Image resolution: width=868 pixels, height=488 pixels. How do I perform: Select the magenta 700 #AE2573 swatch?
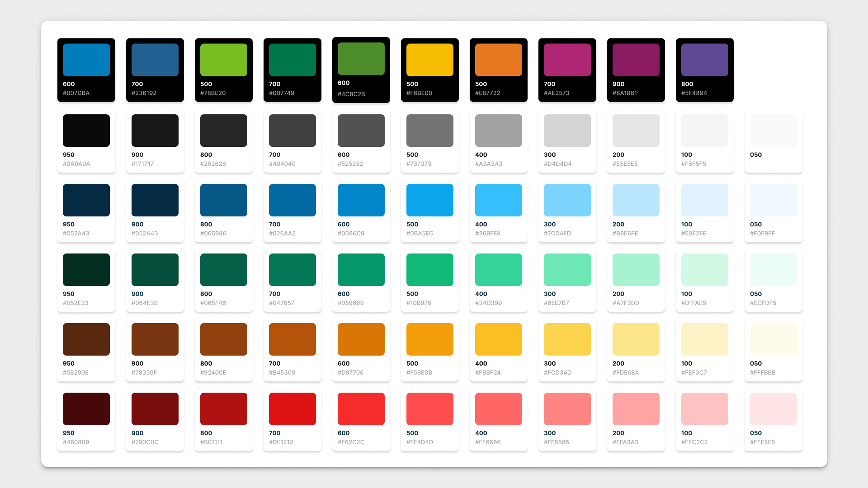click(x=567, y=60)
